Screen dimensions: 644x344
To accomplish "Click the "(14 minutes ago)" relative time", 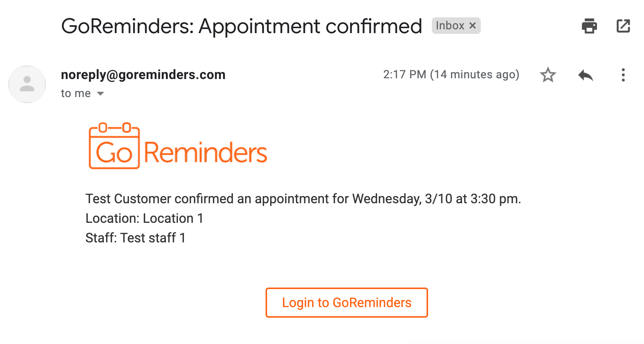I will (474, 75).
